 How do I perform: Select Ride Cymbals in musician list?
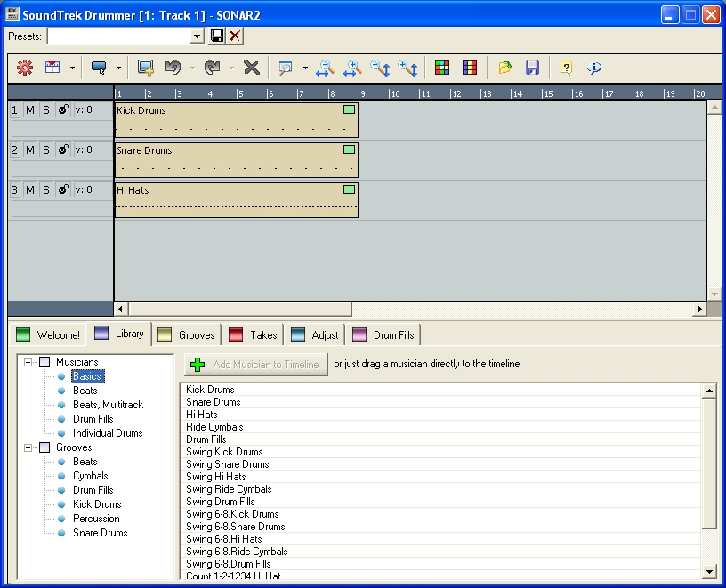click(x=440, y=427)
